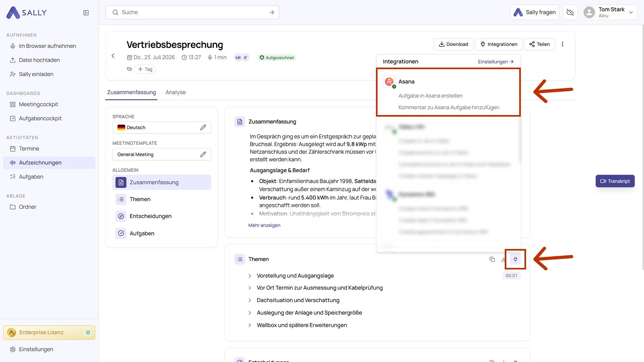
Task: Expand Vorstellung und Ausgangslage topic
Action: coord(295,276)
